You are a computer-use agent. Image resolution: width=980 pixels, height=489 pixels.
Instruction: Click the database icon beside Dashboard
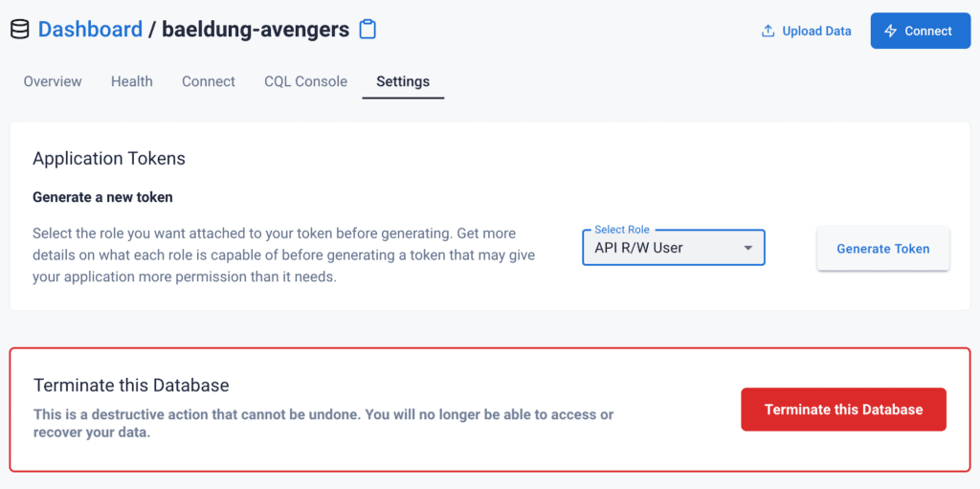click(19, 30)
